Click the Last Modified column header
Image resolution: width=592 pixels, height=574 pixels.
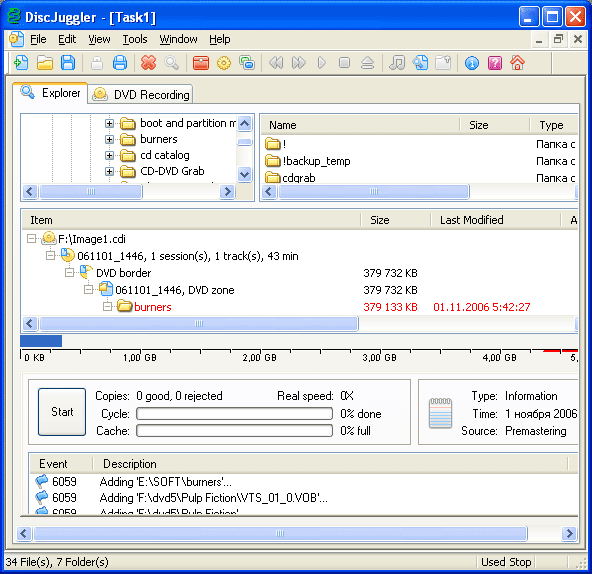(495, 220)
